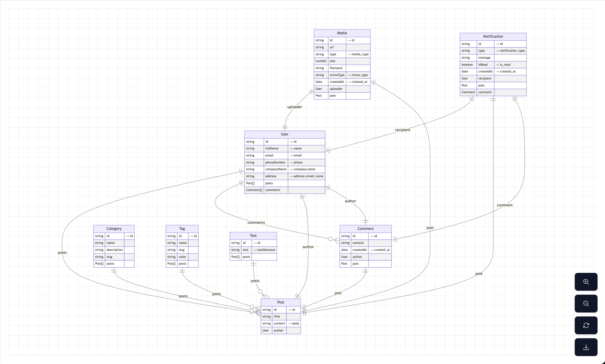The width and height of the screenshot is (605, 364).
Task: Select the Post table title bar
Action: (280, 302)
